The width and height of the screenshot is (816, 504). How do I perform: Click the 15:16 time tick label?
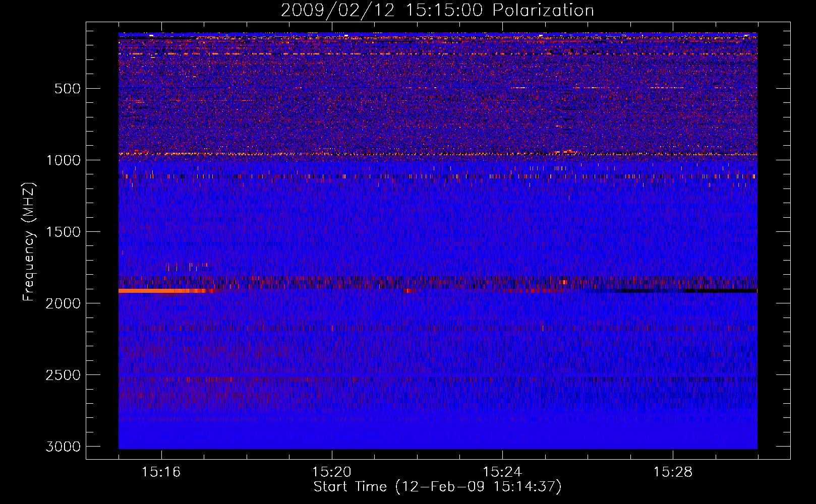pyautogui.click(x=161, y=472)
